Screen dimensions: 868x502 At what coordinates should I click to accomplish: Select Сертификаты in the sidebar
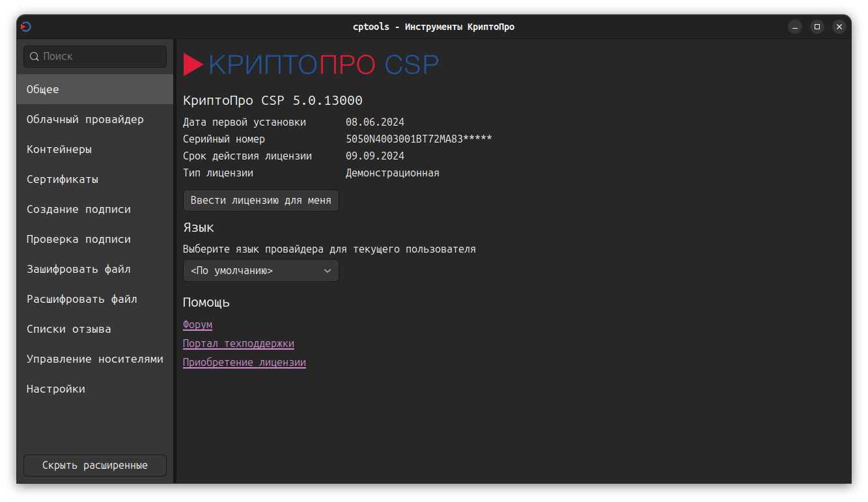pyautogui.click(x=63, y=179)
